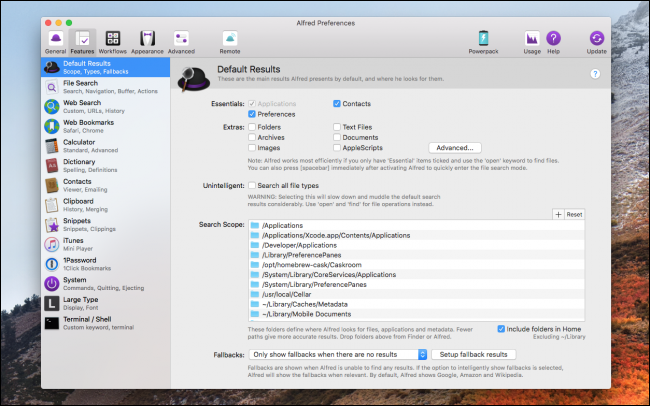Enable the Images checkbox
The height and width of the screenshot is (406, 650).
(252, 148)
